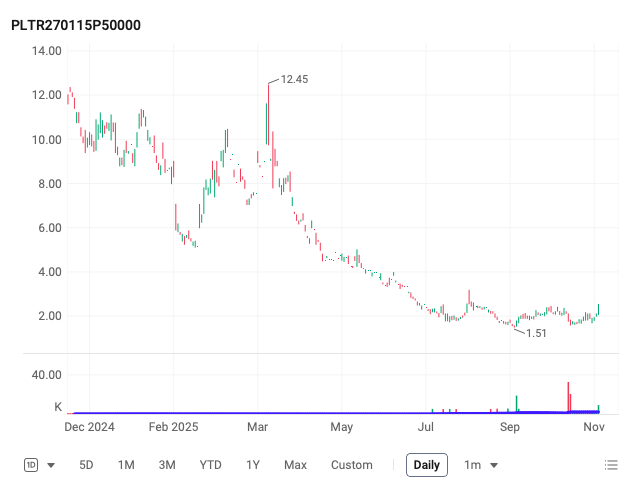Click the Feb 2025 x-axis date label
This screenshot has height=491, width=628.
pyautogui.click(x=174, y=428)
